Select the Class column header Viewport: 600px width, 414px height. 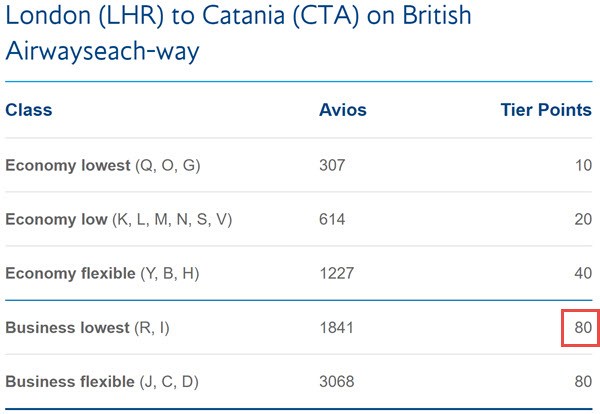coord(29,110)
